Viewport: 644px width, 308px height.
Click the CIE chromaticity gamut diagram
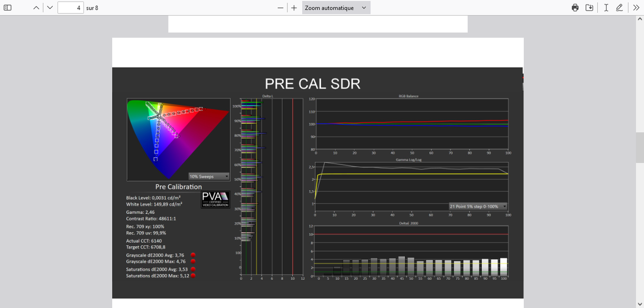coord(179,140)
